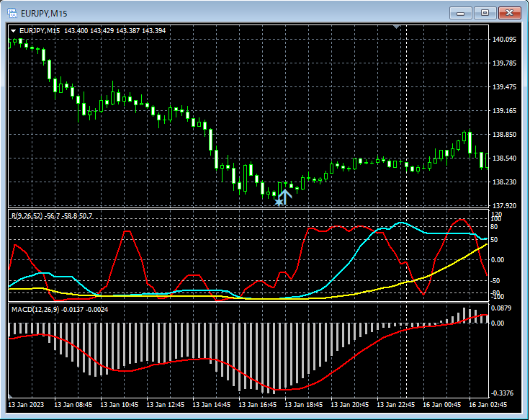Click the chart window icon in title bar
530x420 pixels.
[x=13, y=12]
